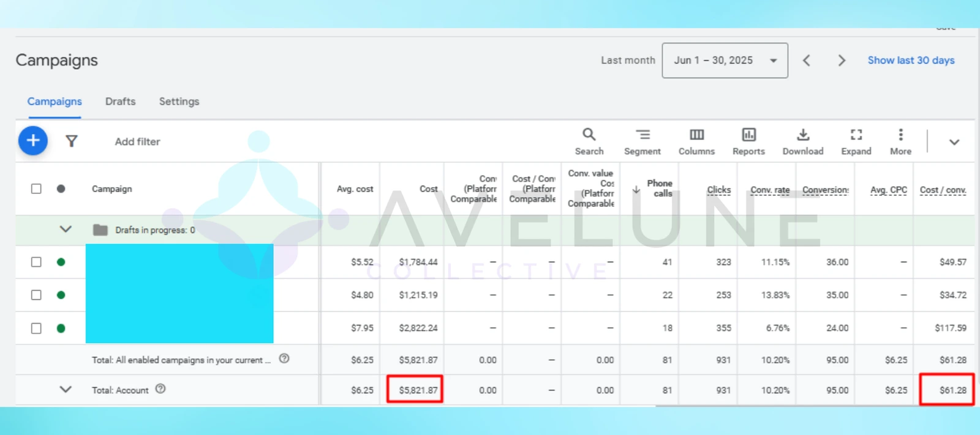Click the $34.72 cost/conv cell
This screenshot has height=435, width=980.
[x=953, y=295]
